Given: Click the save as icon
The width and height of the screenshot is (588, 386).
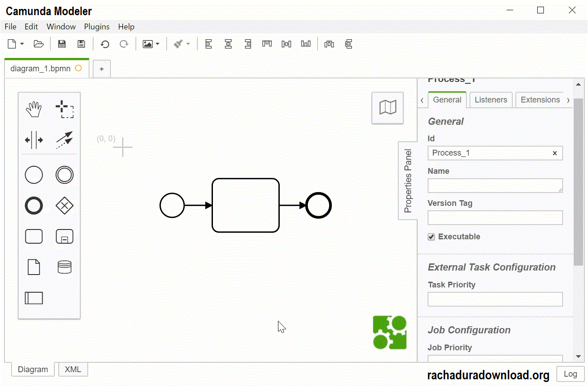Looking at the screenshot, I should 81,44.
